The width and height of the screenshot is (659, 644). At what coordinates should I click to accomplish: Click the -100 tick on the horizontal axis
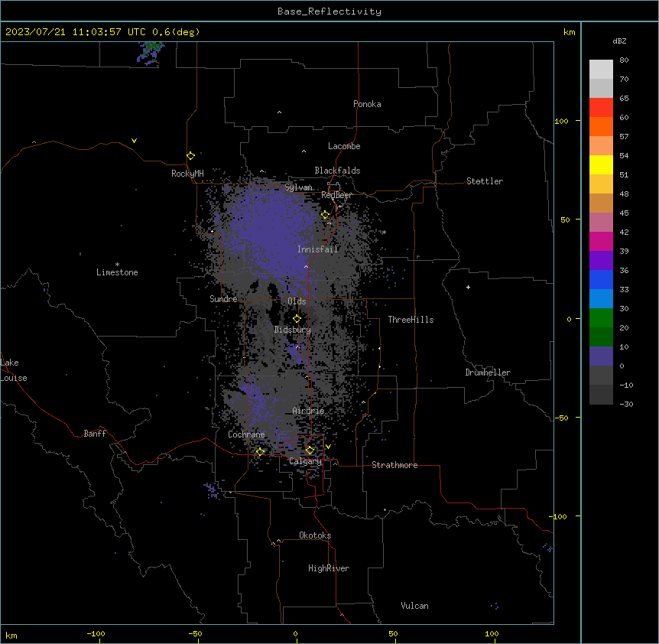96,633
